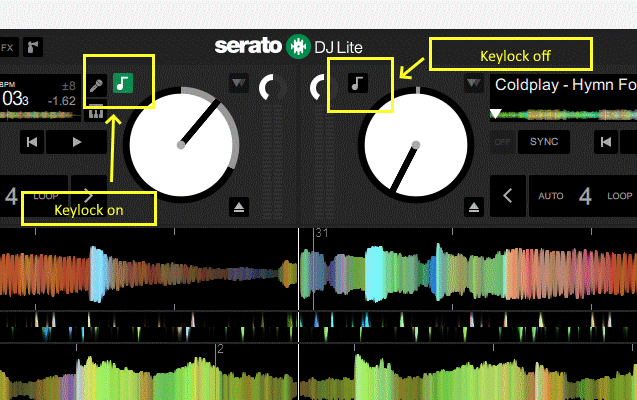Expand the left deck dropdown triangle
This screenshot has height=400, width=637.
tap(238, 83)
